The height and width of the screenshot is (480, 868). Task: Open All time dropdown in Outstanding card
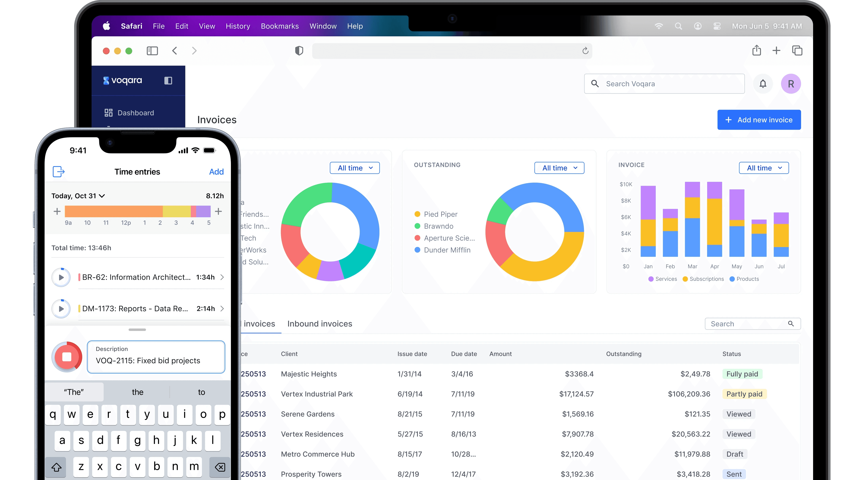pos(559,168)
